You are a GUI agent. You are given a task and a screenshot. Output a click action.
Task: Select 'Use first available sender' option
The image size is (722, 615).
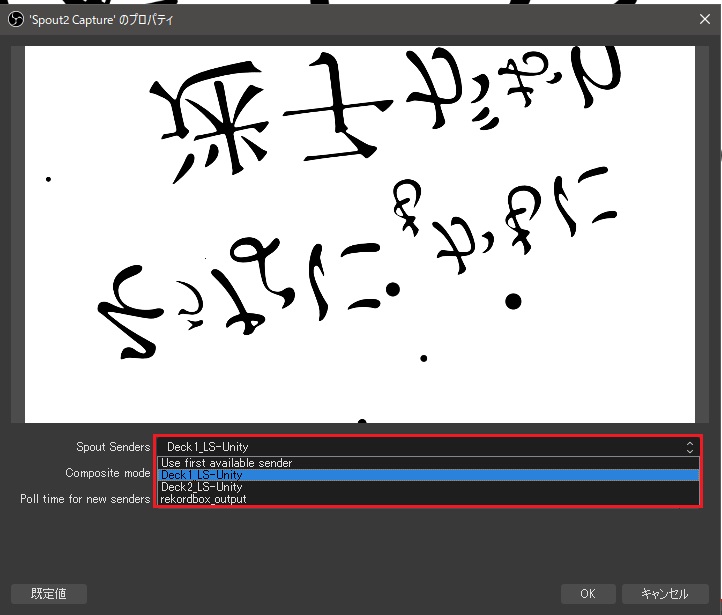428,463
